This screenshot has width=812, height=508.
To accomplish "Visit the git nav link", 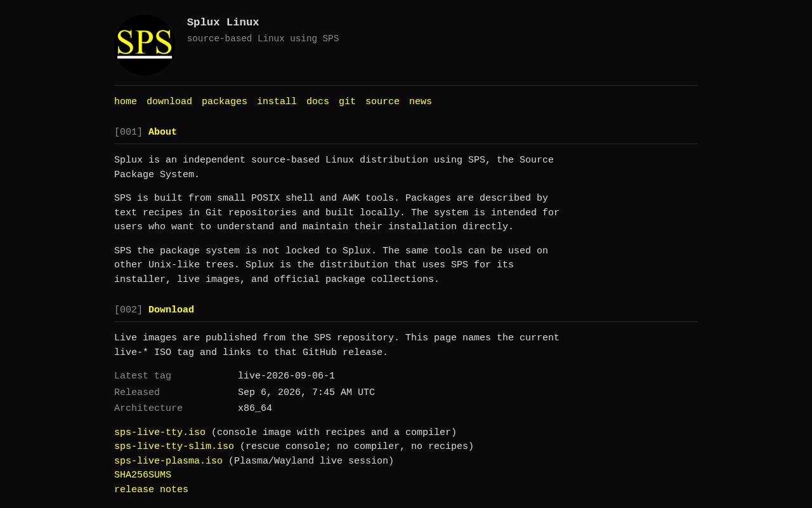I will (x=347, y=102).
